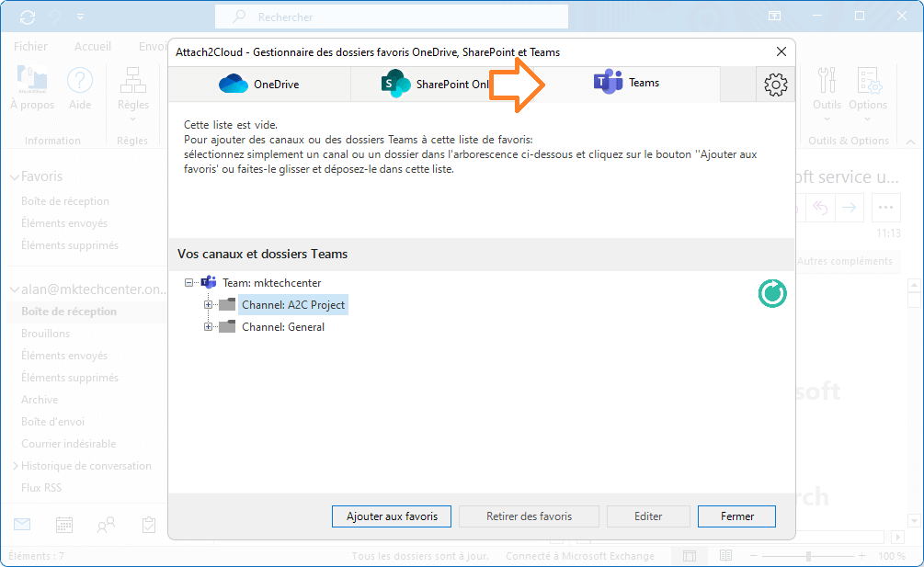Viewport: 924px width, 567px height.
Task: Collapse the Team: mktechcenter tree node
Action: 188,282
